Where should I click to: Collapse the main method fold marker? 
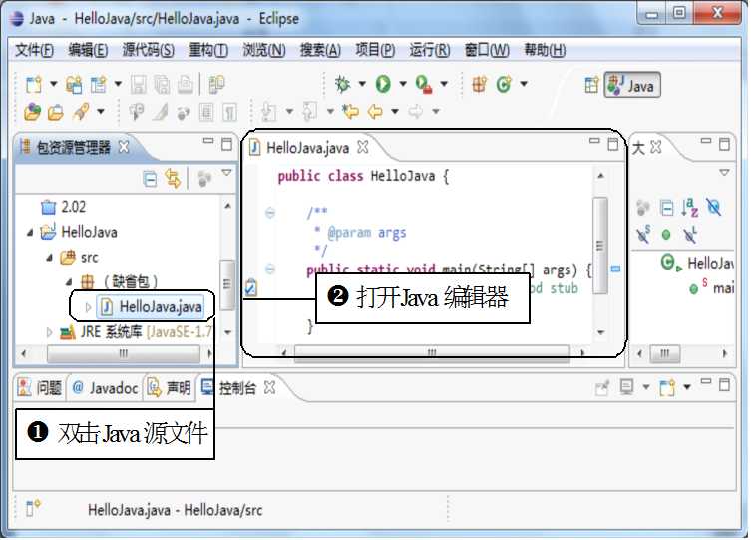pyautogui.click(x=270, y=269)
